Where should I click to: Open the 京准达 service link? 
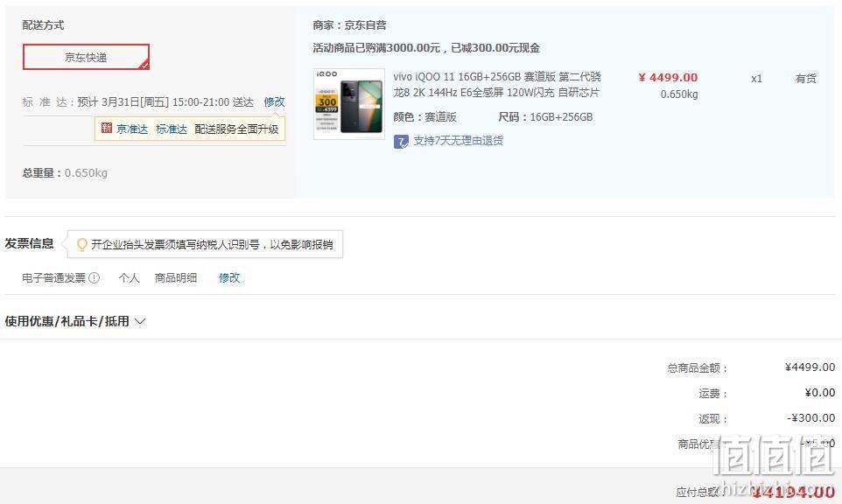pos(132,129)
